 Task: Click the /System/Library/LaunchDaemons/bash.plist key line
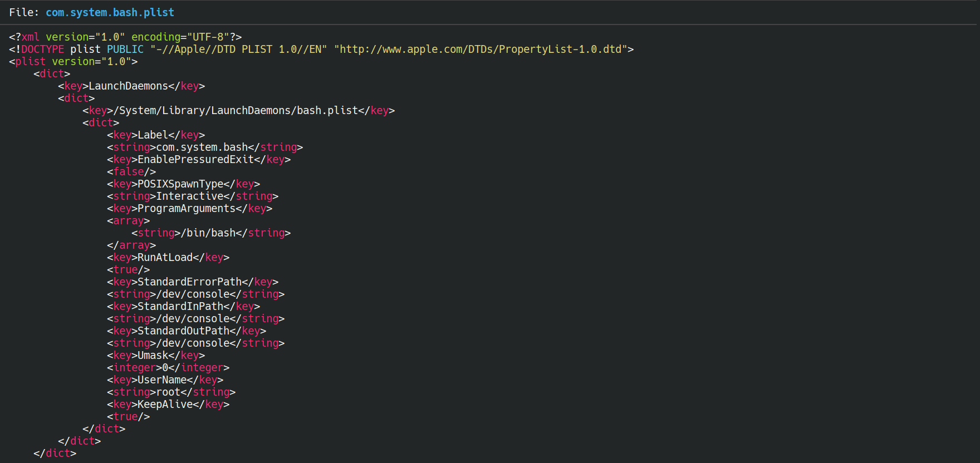coord(238,110)
